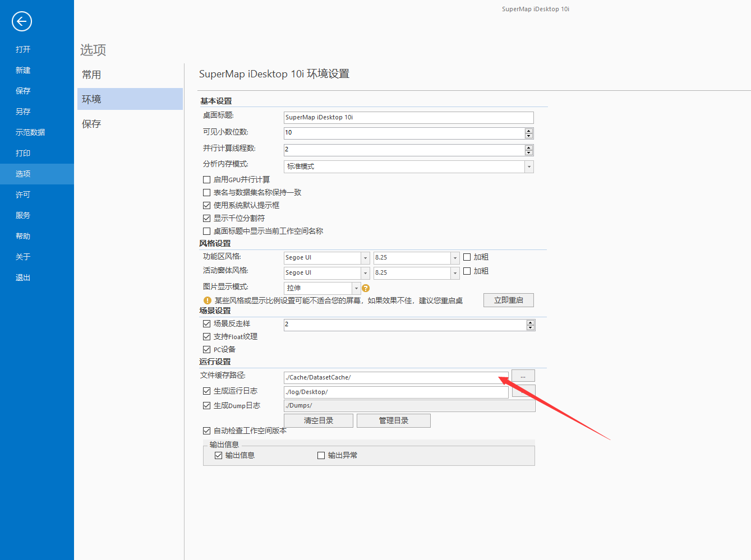The width and height of the screenshot is (751, 560).
Task: Switch to 保存 options tab
Action: click(x=130, y=124)
